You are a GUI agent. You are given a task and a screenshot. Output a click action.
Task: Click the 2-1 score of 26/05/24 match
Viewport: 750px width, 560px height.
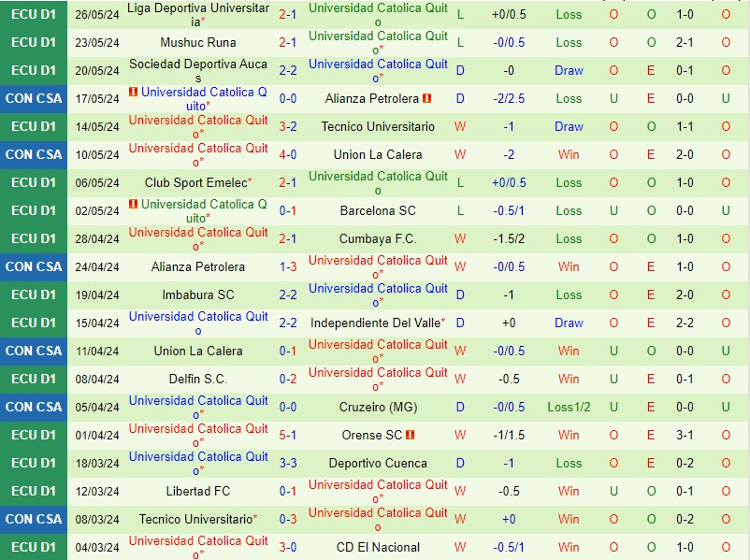(x=288, y=15)
